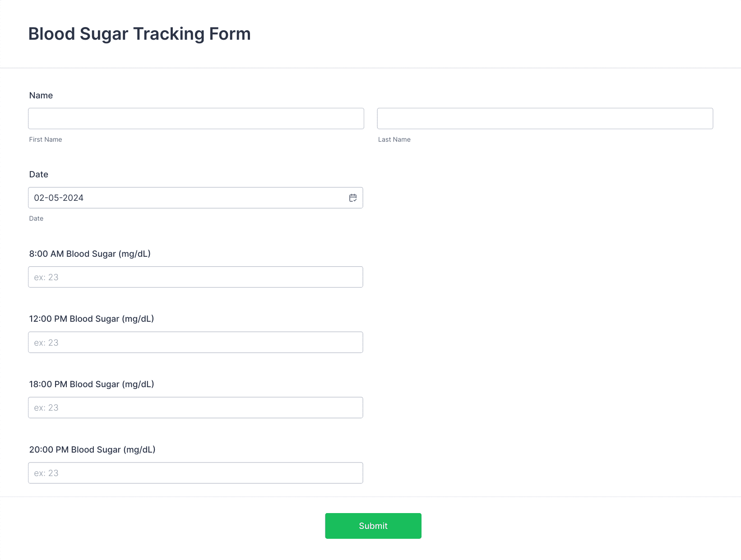Click the First Name sublabel
Viewport: 741px width, 560px height.
(x=46, y=139)
